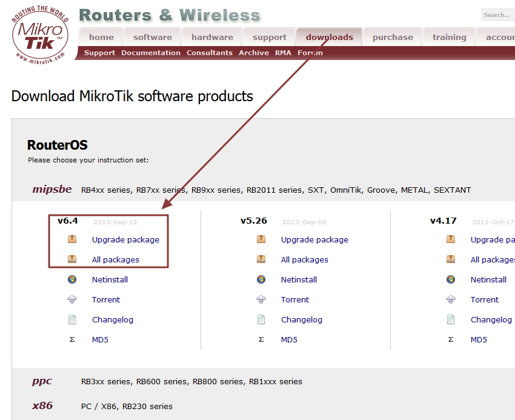Viewport: 515px width, 420px height.
Task: Click the v4.17 Netinstall Windows icon
Action: pos(451,279)
